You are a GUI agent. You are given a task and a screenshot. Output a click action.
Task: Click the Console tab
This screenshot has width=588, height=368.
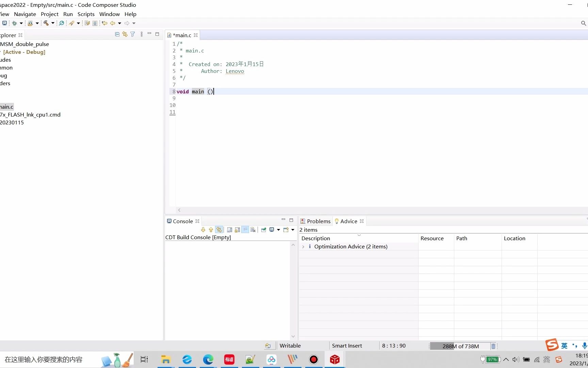(x=183, y=221)
